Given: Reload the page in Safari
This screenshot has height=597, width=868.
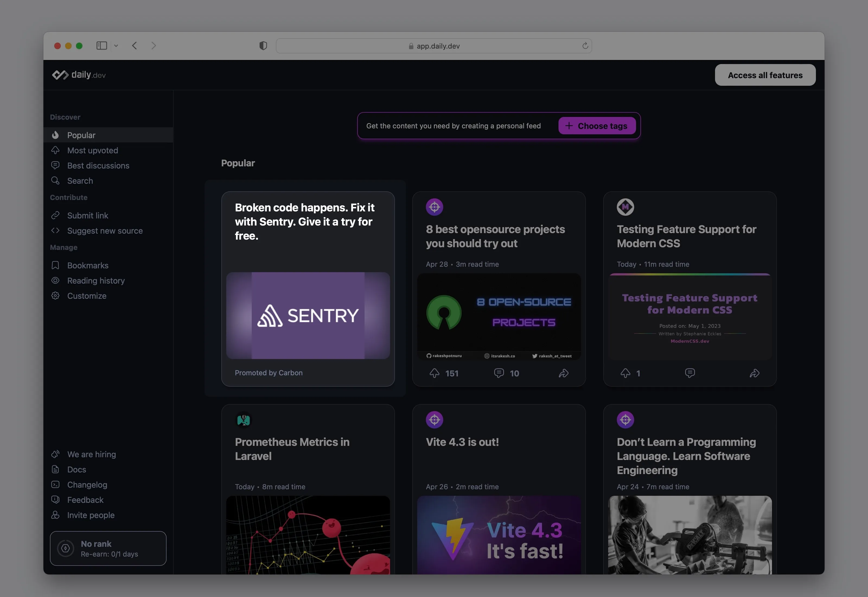Looking at the screenshot, I should coord(585,46).
